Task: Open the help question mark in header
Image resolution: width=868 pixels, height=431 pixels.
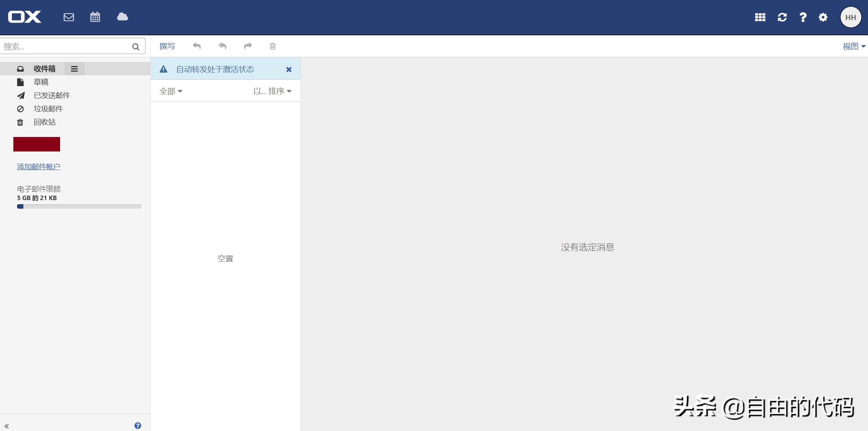Action: pos(803,17)
